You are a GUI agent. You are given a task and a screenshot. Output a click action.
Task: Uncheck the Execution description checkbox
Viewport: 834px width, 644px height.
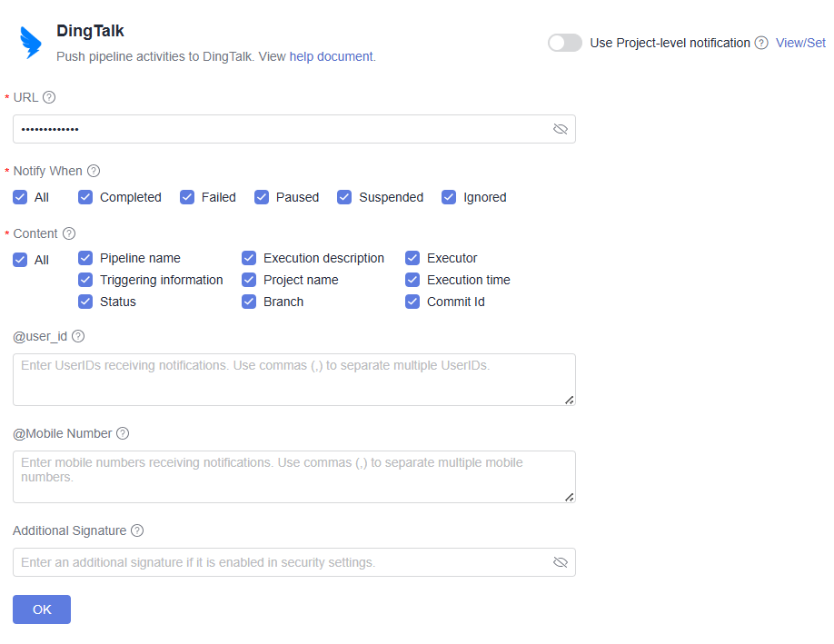[x=249, y=258]
